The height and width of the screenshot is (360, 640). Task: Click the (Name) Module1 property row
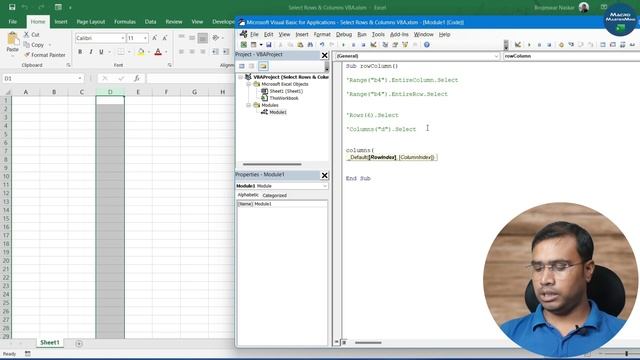[282, 204]
